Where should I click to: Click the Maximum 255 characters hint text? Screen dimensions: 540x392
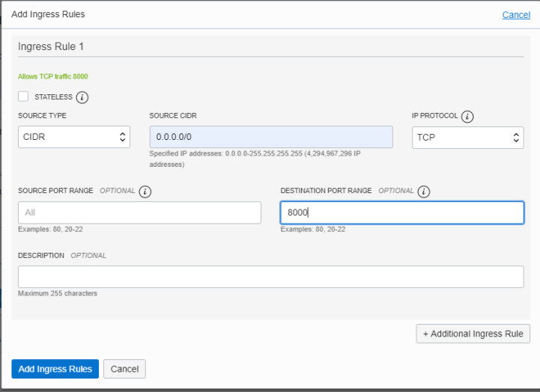58,293
